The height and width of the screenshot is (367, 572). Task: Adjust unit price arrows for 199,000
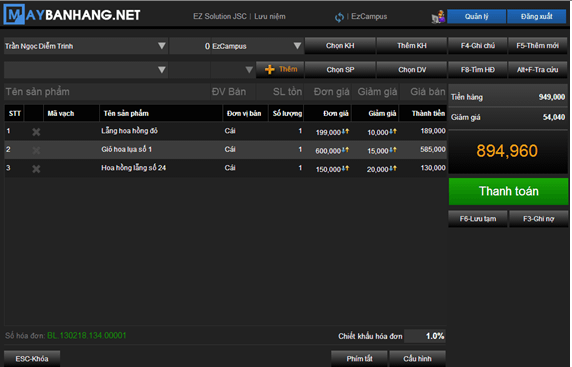click(345, 131)
